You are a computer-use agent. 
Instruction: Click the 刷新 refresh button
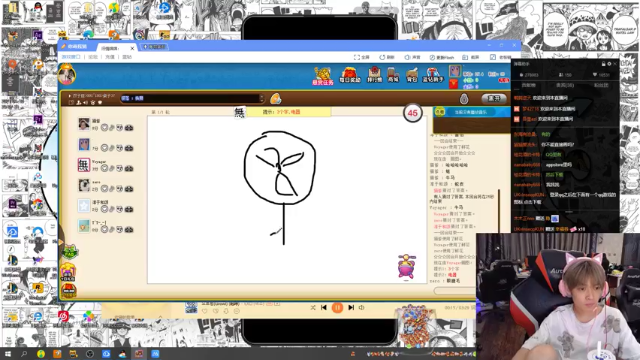[x=387, y=57]
